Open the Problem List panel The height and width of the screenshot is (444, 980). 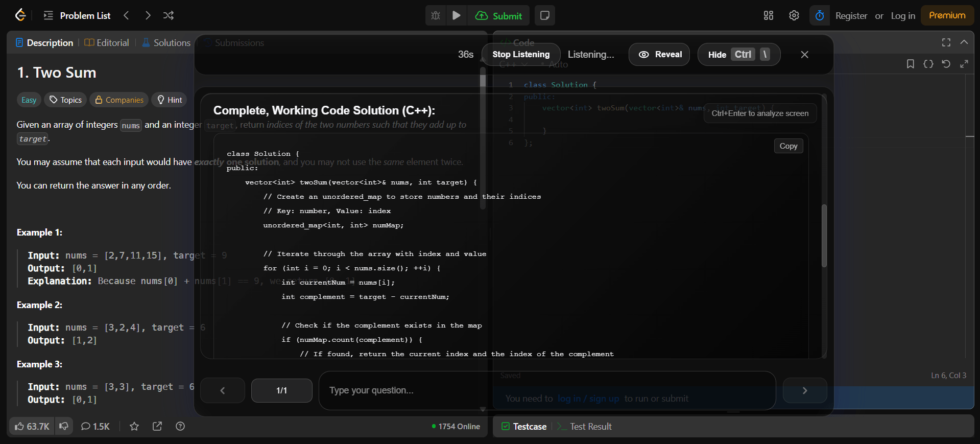click(77, 15)
